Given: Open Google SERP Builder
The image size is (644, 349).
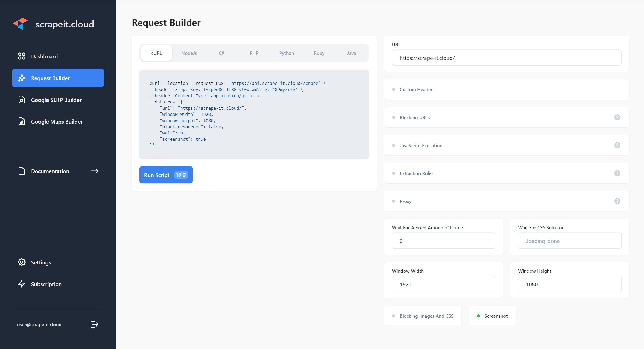Looking at the screenshot, I should [x=58, y=100].
